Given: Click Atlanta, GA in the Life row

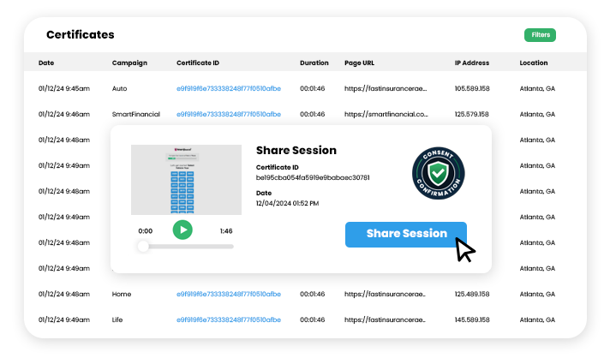Looking at the screenshot, I should pyautogui.click(x=537, y=319).
